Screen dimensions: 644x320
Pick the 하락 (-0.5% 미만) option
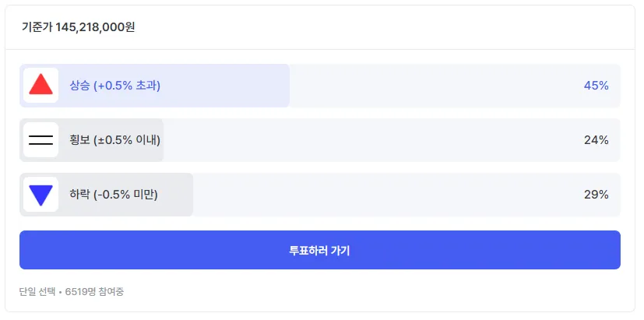(114, 195)
